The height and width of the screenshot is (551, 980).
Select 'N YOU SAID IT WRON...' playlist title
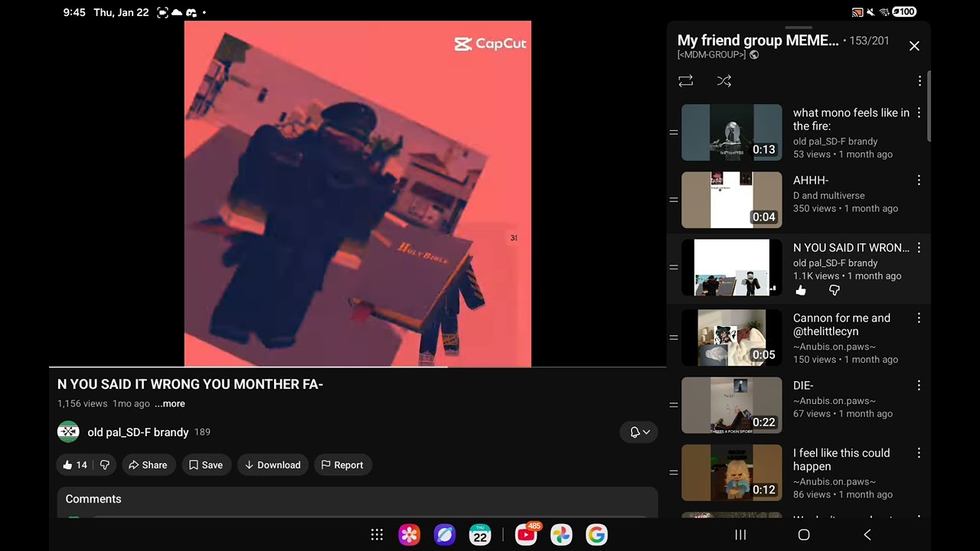(x=851, y=248)
